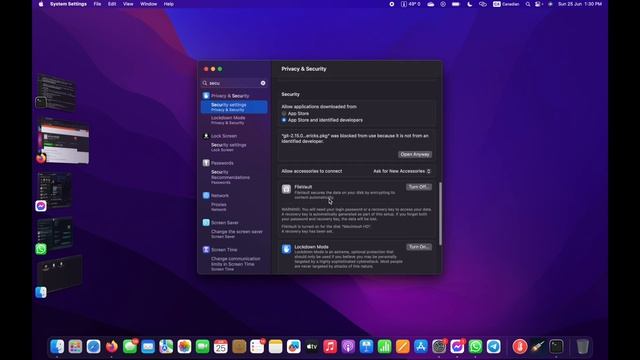Image resolution: width=640 pixels, height=360 pixels.
Task: Open Finder from the Dock
Action: coord(57,347)
